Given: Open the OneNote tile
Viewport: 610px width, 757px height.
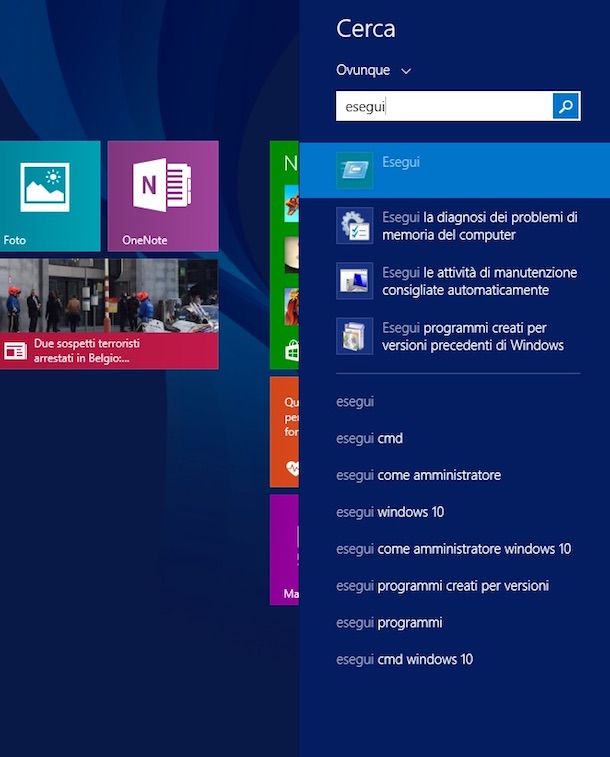Looking at the screenshot, I should point(163,196).
